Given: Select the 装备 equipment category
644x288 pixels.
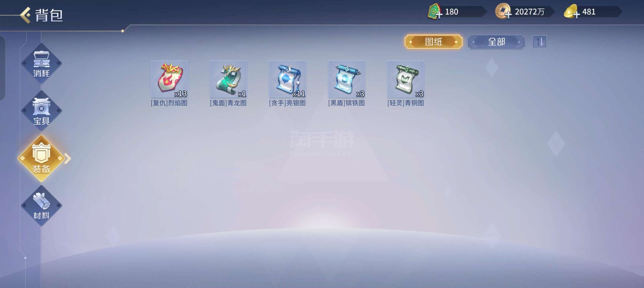Looking at the screenshot, I should (41, 158).
